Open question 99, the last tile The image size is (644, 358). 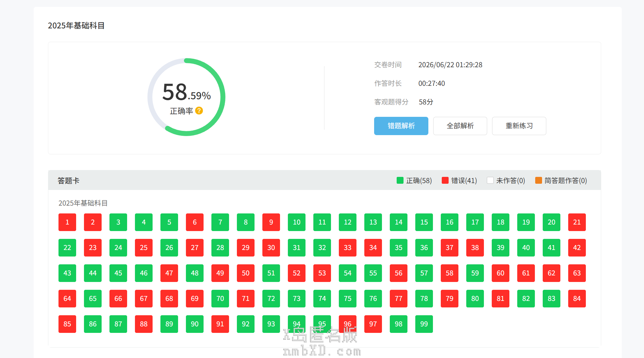pos(424,324)
